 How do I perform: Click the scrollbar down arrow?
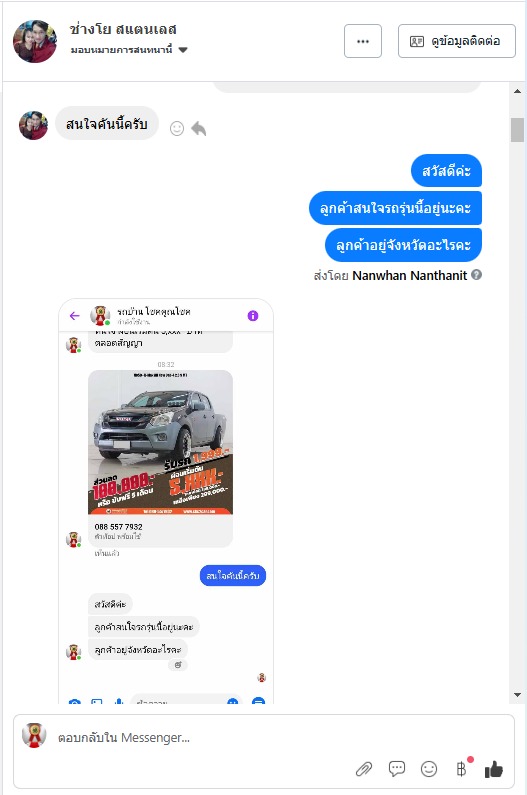tap(517, 695)
